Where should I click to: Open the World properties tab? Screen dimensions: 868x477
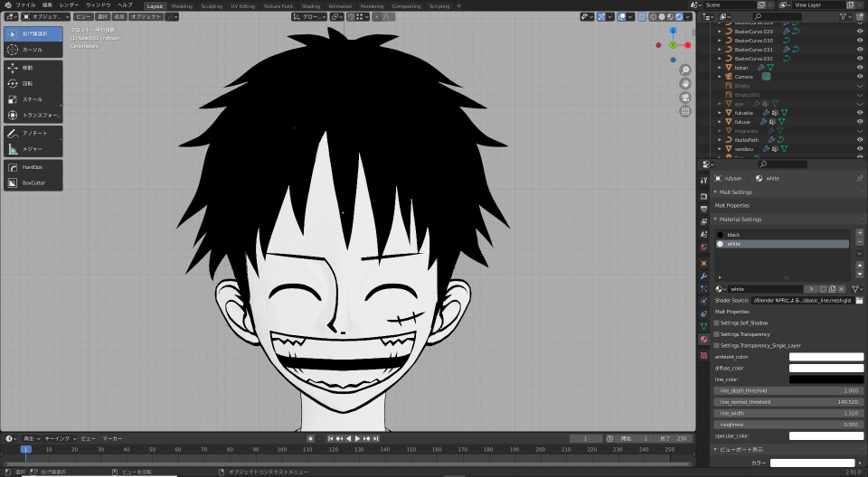(703, 247)
